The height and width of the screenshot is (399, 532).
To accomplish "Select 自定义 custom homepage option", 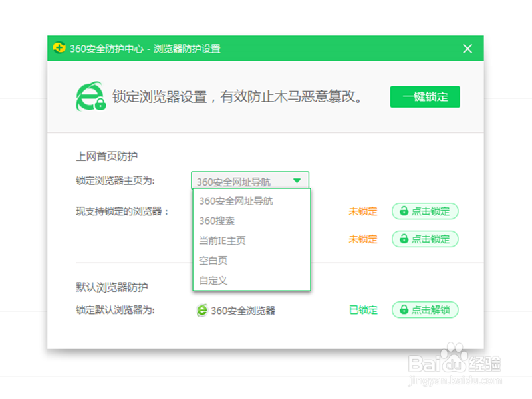I will [x=251, y=281].
